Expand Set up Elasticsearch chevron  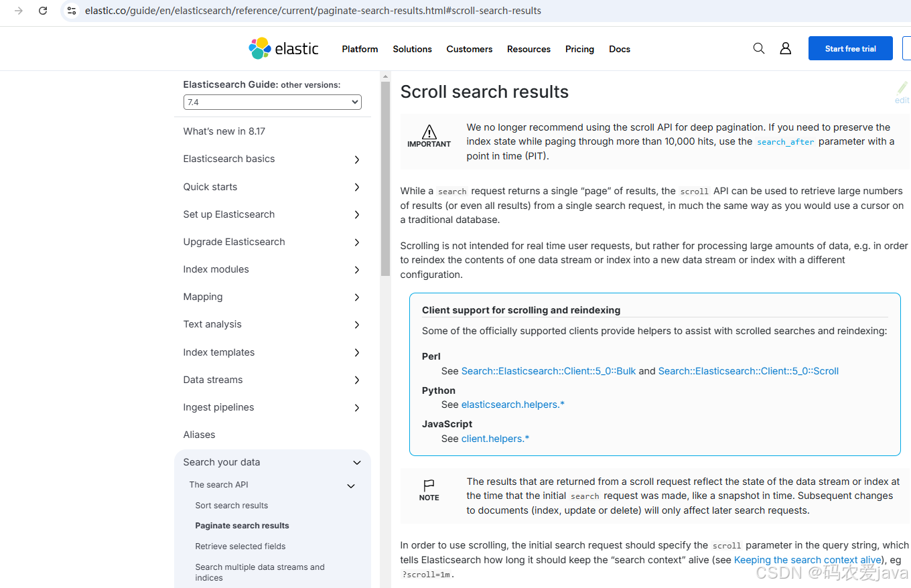(x=357, y=214)
